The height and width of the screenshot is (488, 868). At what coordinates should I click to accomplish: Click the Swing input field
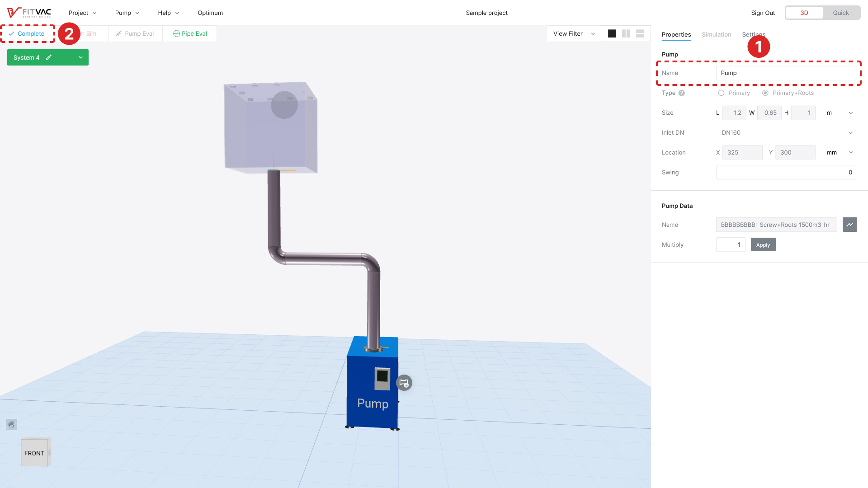click(787, 172)
